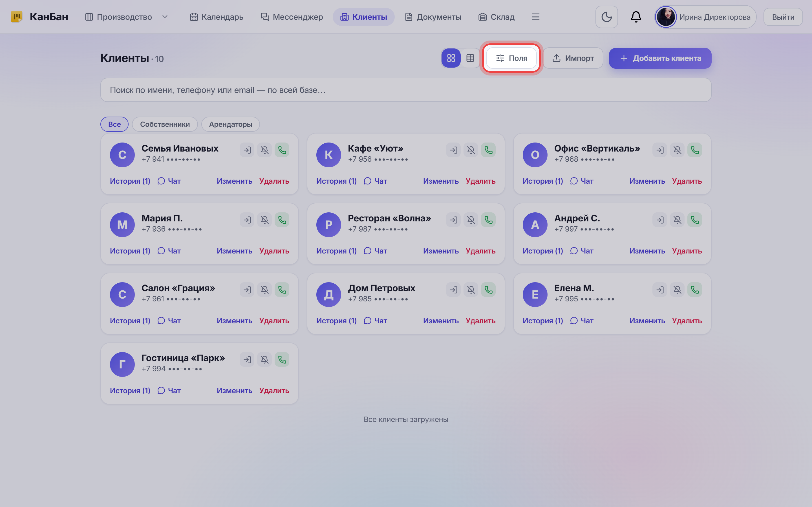Image resolution: width=812 pixels, height=507 pixels.
Task: Select card grid view icon
Action: pyautogui.click(x=451, y=58)
